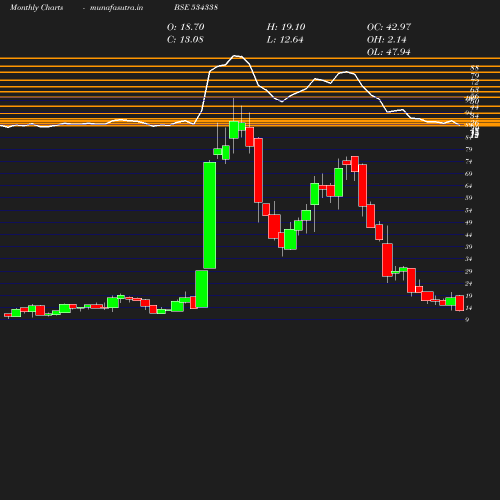
Task: Click the tallest green candlestick
Action: pos(210,215)
